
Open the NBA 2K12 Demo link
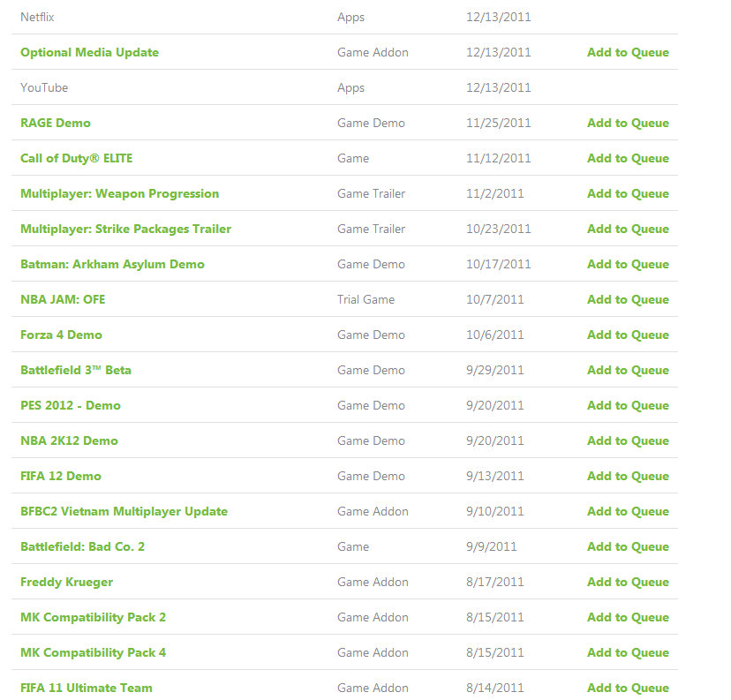(x=69, y=440)
